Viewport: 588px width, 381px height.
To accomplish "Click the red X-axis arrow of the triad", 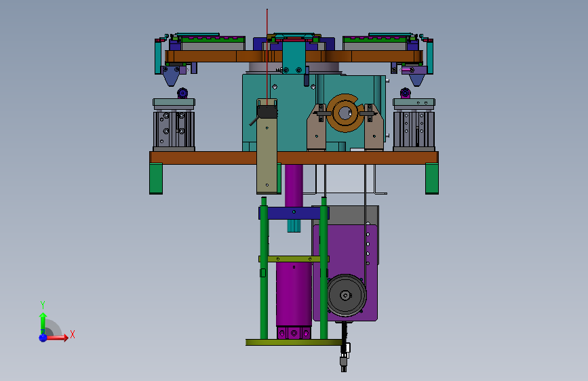I will click(58, 338).
